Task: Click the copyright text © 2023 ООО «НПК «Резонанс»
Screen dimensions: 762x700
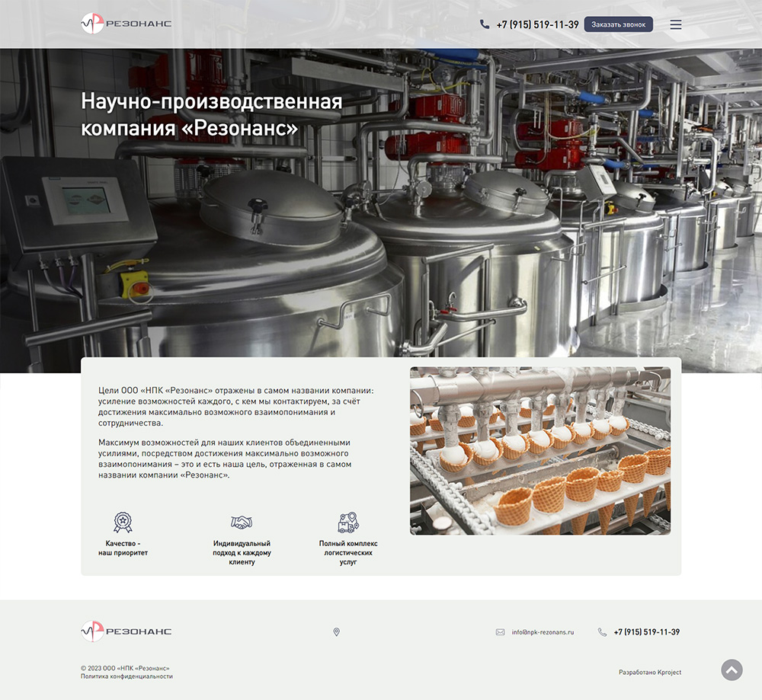Action: click(125, 668)
